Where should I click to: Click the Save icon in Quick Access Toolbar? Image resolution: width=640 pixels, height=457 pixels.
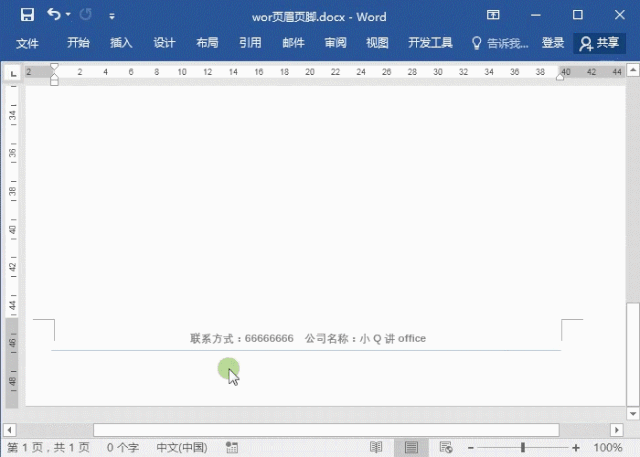pos(27,15)
